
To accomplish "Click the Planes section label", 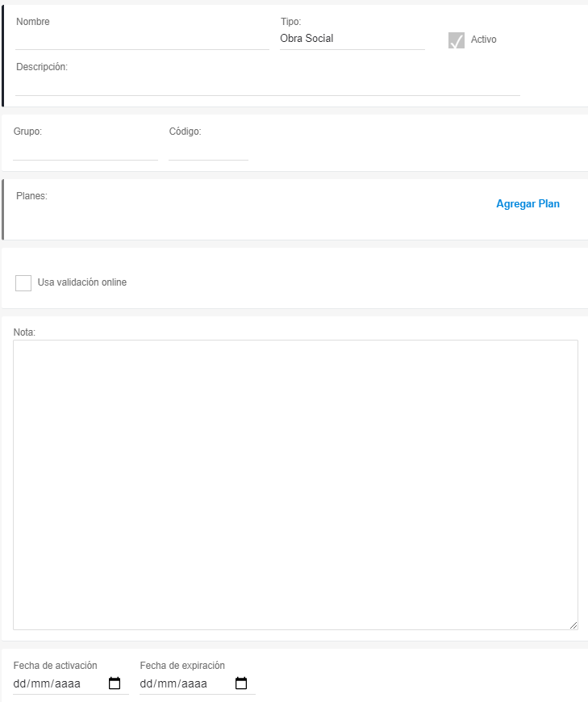I will point(31,195).
